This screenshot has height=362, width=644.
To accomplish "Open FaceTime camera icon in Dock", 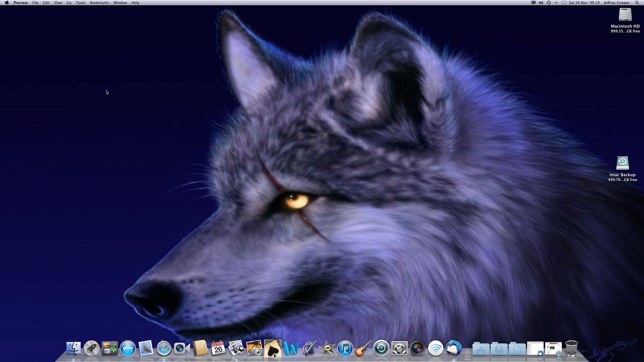I will click(182, 348).
